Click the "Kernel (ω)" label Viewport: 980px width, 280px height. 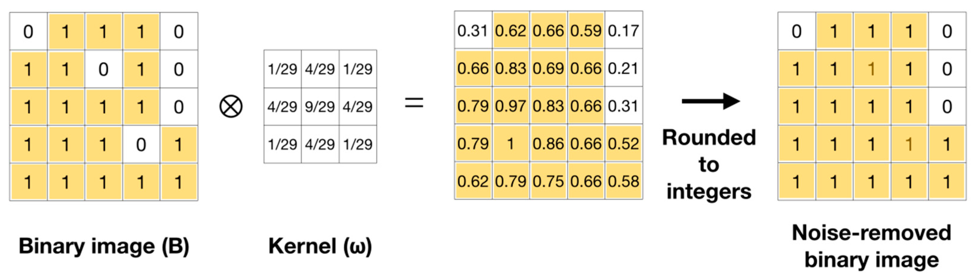(x=320, y=246)
